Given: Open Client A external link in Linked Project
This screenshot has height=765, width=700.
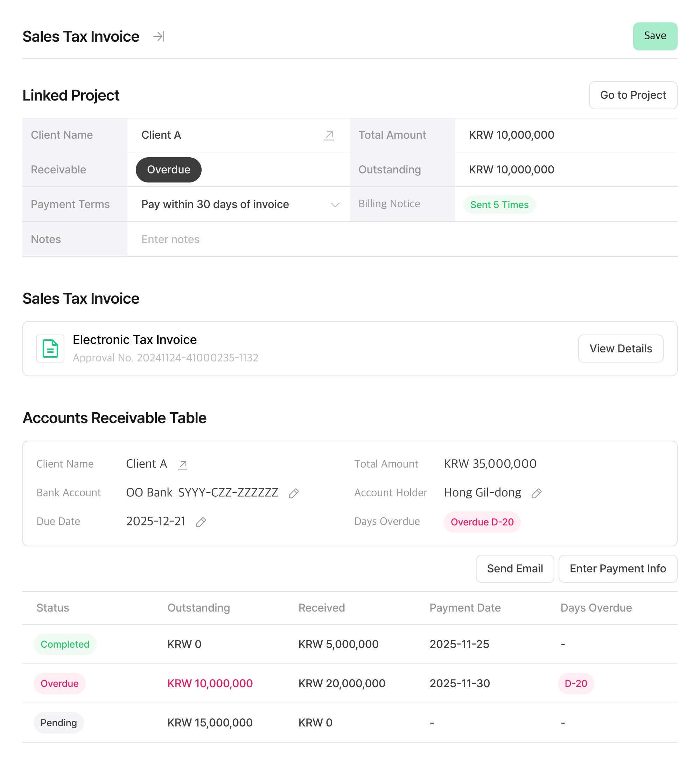Looking at the screenshot, I should pos(329,135).
